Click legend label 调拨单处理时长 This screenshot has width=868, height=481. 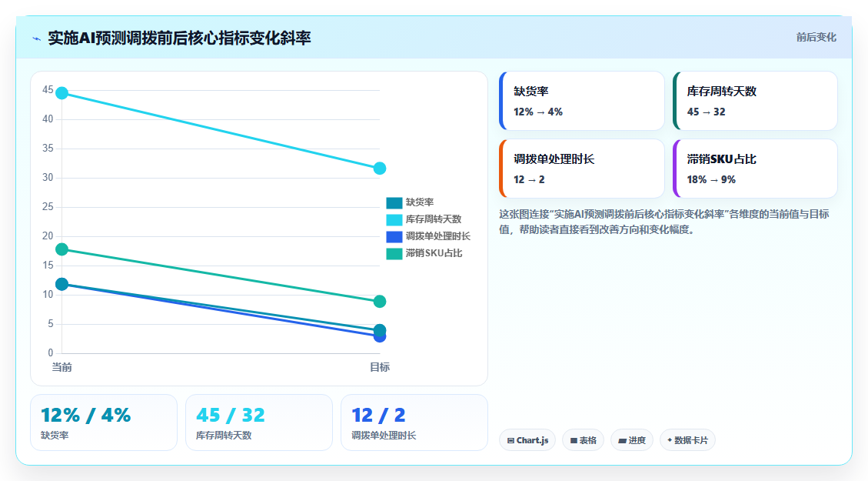click(438, 236)
